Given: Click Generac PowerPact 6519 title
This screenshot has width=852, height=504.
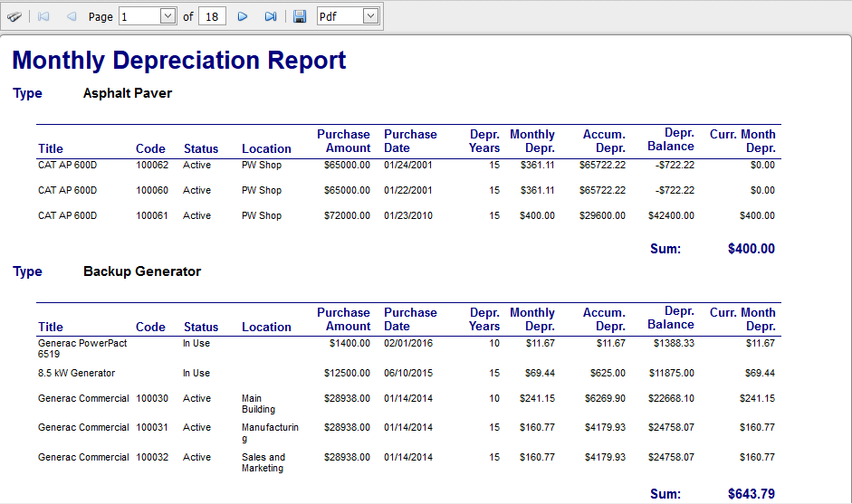Looking at the screenshot, I should 82,348.
